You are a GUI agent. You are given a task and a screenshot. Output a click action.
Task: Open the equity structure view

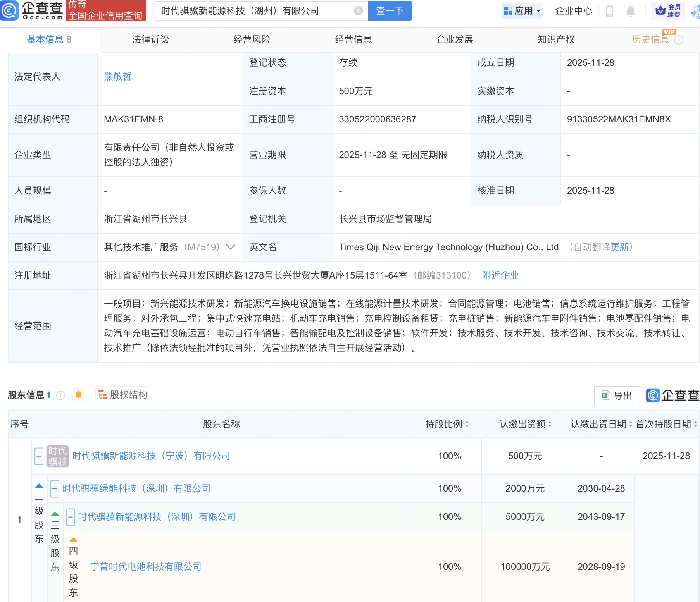pos(123,394)
